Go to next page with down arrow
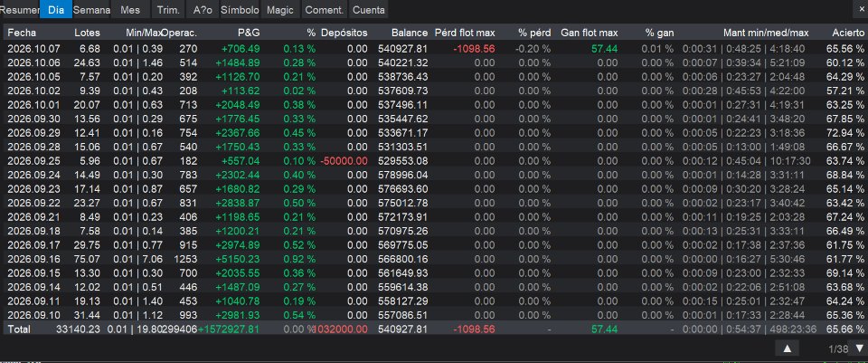The image size is (868, 363). click(x=859, y=348)
